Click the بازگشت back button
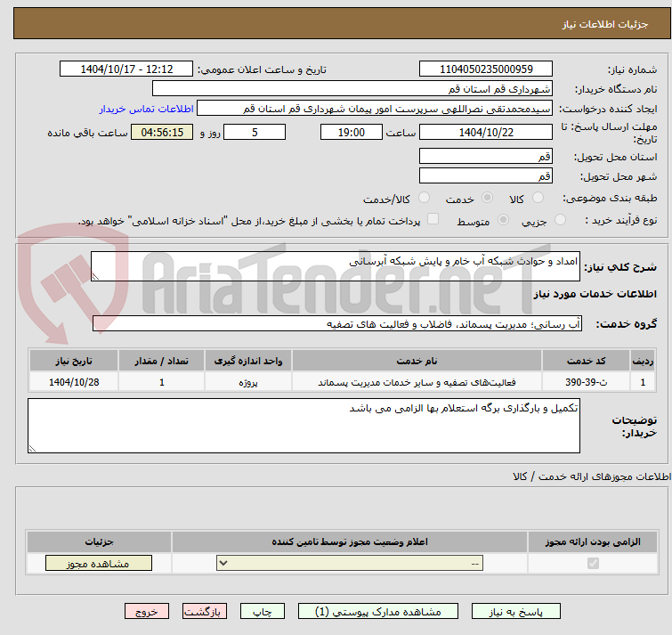Screen dimensions: 672x635 (x=205, y=612)
